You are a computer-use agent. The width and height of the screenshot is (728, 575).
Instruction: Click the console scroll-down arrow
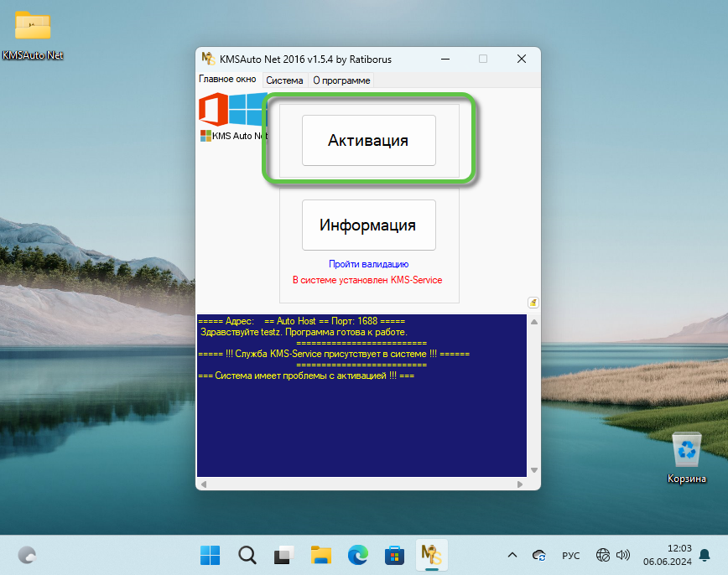(x=534, y=470)
